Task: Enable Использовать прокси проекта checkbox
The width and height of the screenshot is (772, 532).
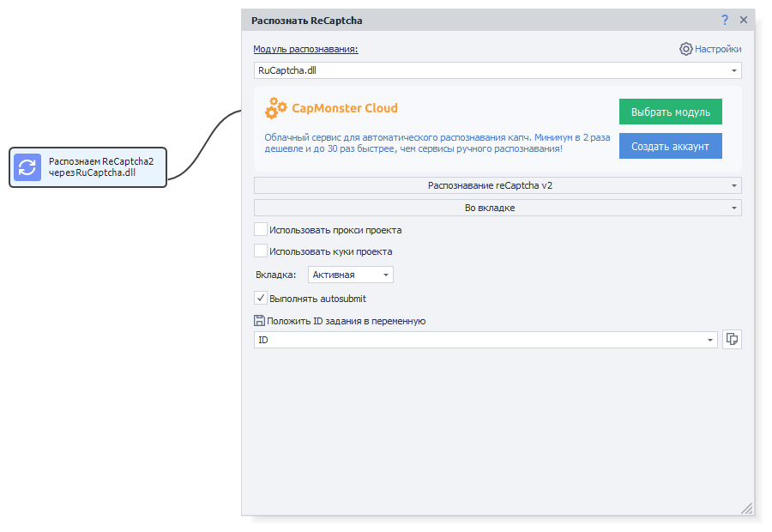Action: click(261, 230)
